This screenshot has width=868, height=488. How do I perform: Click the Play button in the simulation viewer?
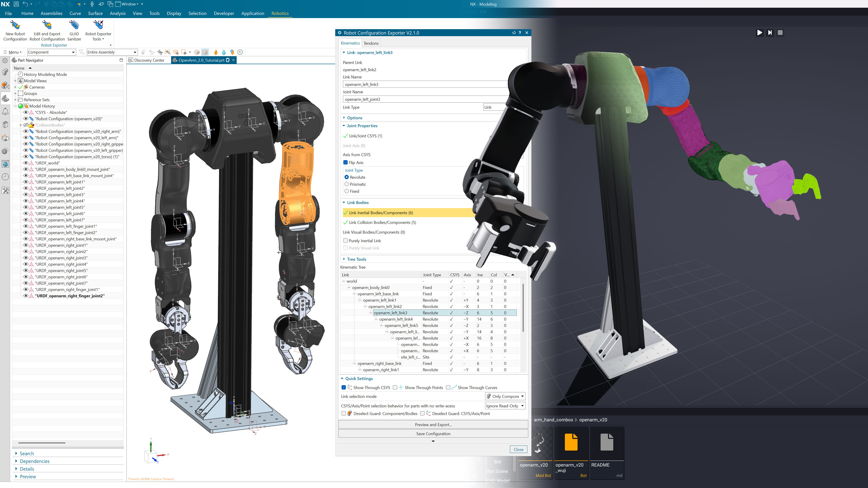click(759, 33)
